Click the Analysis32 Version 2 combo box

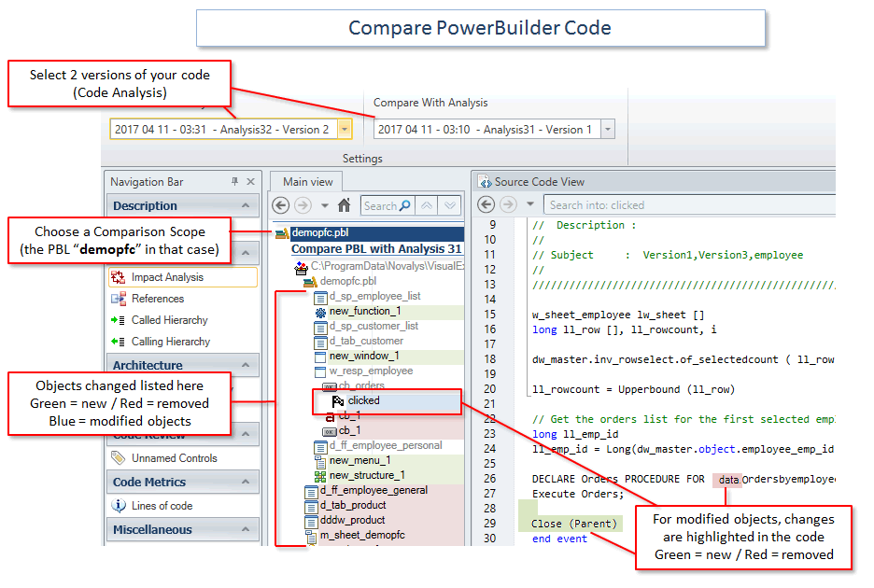coord(231,130)
